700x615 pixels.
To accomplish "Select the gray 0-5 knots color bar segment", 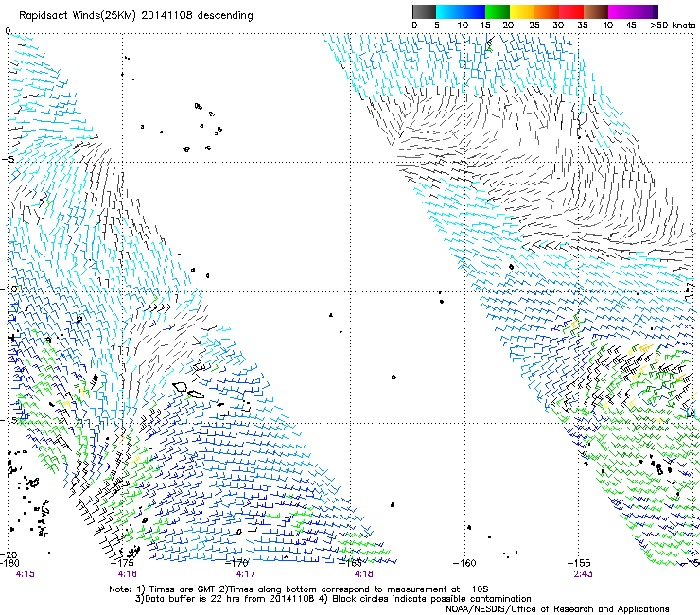I will 424,11.
